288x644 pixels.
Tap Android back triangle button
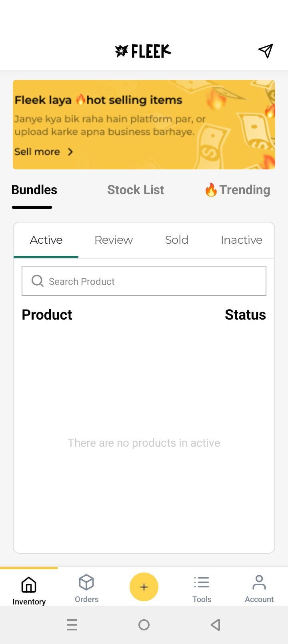click(x=216, y=625)
